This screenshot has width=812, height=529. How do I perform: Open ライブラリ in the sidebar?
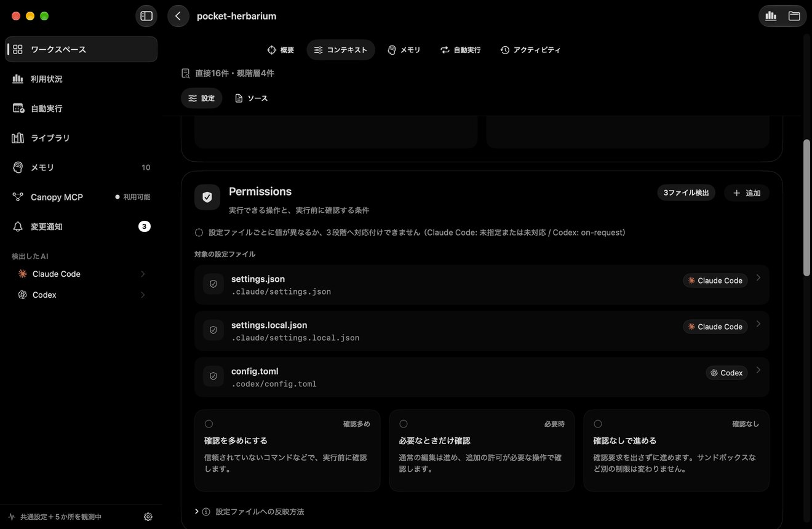click(x=81, y=138)
